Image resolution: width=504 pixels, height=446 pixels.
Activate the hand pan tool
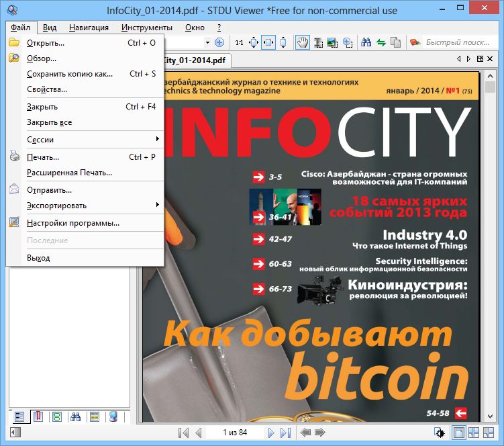(x=302, y=42)
